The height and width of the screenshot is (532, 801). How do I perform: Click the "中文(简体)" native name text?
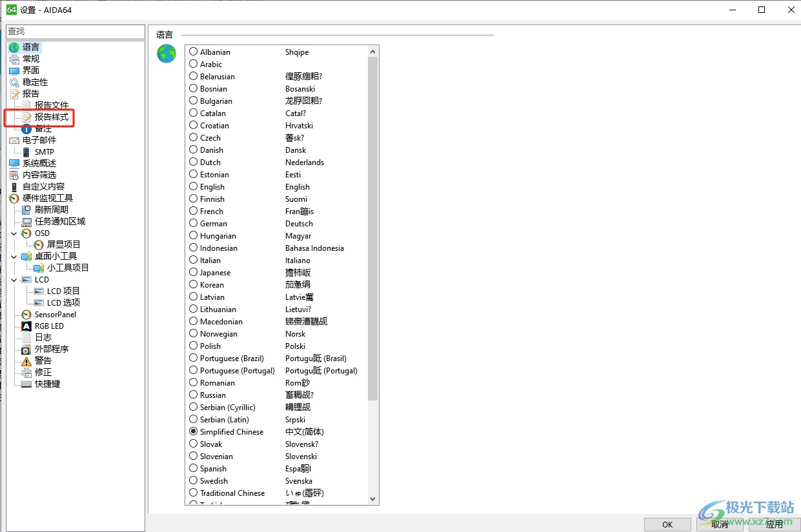[x=305, y=431]
